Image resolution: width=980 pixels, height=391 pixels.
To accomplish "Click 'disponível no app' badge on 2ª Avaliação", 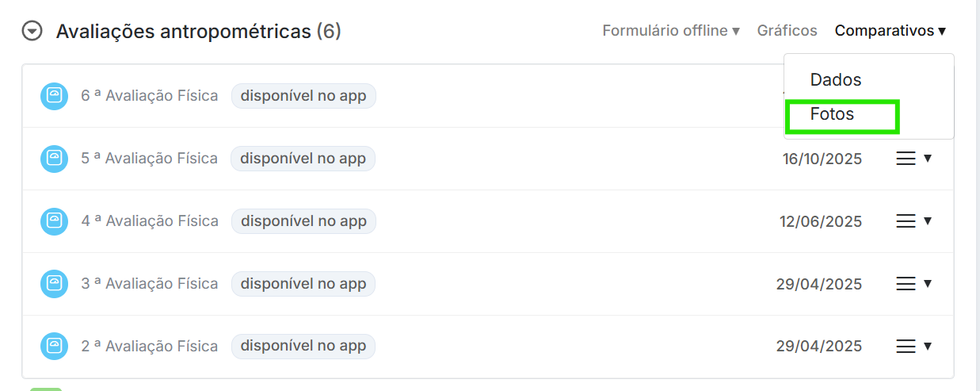I will click(303, 347).
